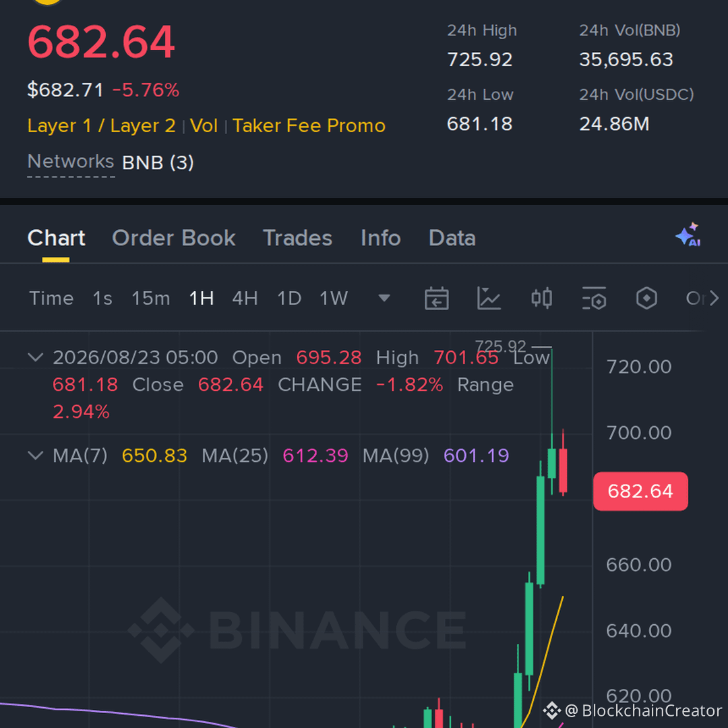728x728 pixels.
Task: Tap the BNB (3) networks value
Action: point(158,162)
